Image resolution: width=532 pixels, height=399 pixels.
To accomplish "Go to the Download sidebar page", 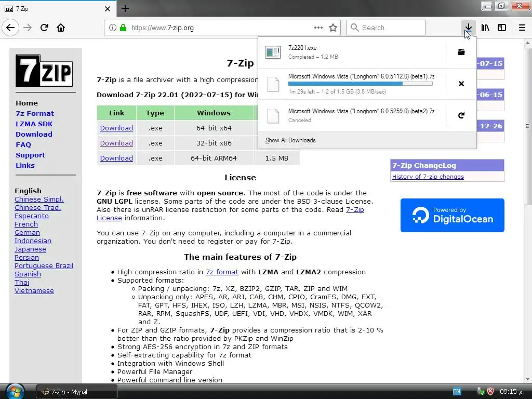I will coord(34,135).
